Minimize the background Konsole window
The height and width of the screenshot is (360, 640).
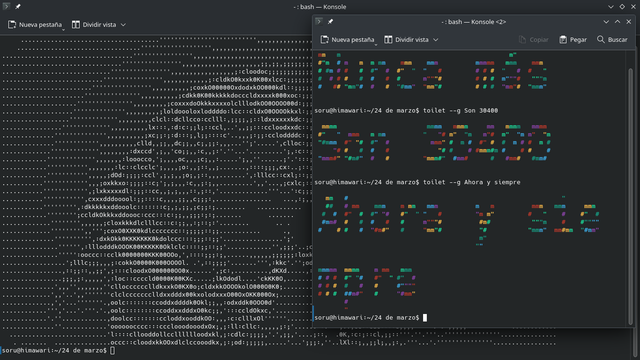coord(611,7)
